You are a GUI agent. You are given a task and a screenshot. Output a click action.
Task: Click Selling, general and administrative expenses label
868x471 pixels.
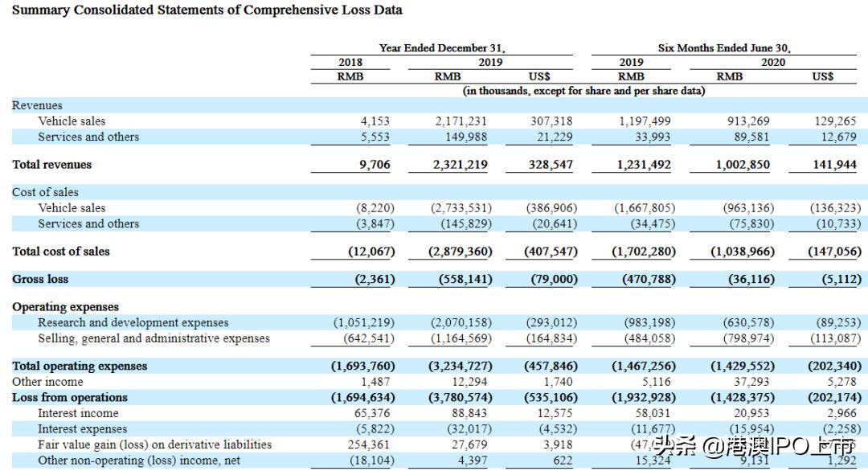154,338
